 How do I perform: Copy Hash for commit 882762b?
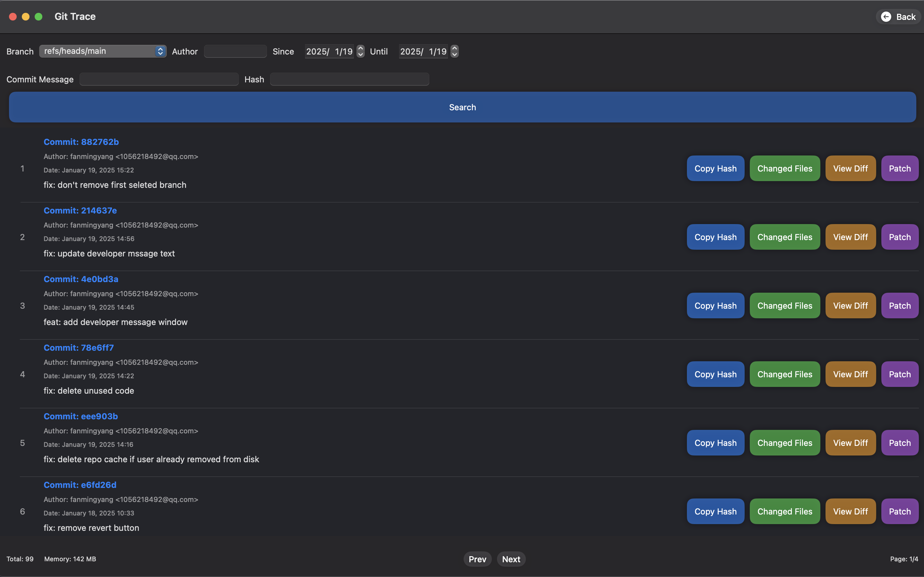pyautogui.click(x=715, y=168)
